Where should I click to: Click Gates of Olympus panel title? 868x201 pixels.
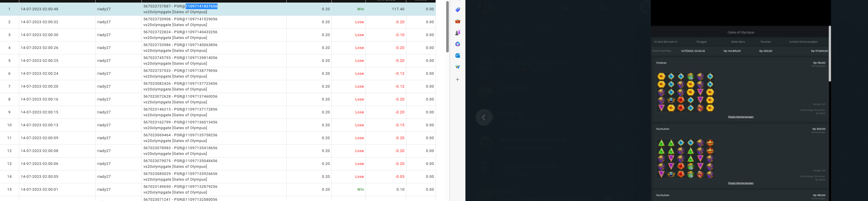click(x=741, y=33)
